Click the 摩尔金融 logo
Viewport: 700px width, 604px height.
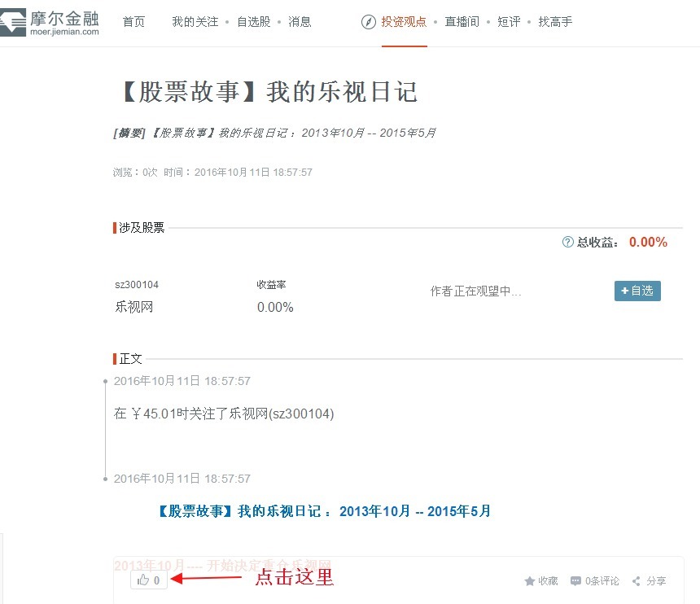click(49, 21)
